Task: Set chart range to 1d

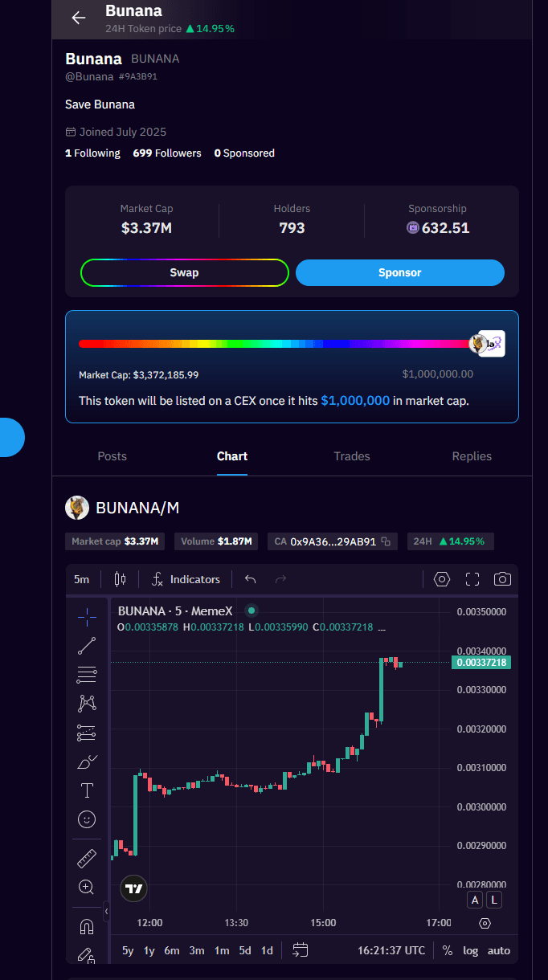Action: tap(267, 950)
